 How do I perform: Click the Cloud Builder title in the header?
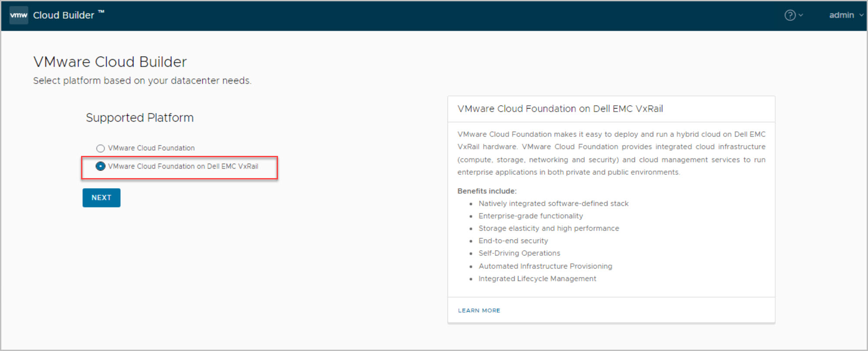[64, 15]
